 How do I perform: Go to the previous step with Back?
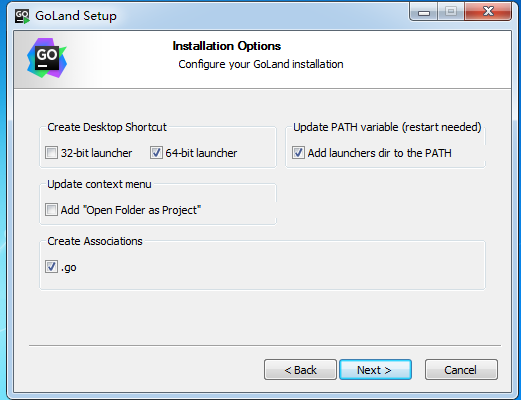pos(300,370)
